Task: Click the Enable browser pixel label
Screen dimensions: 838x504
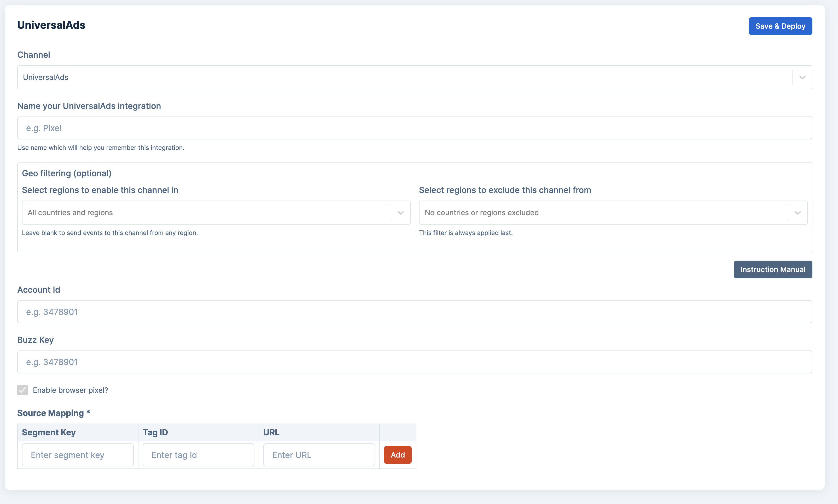Action: (70, 390)
